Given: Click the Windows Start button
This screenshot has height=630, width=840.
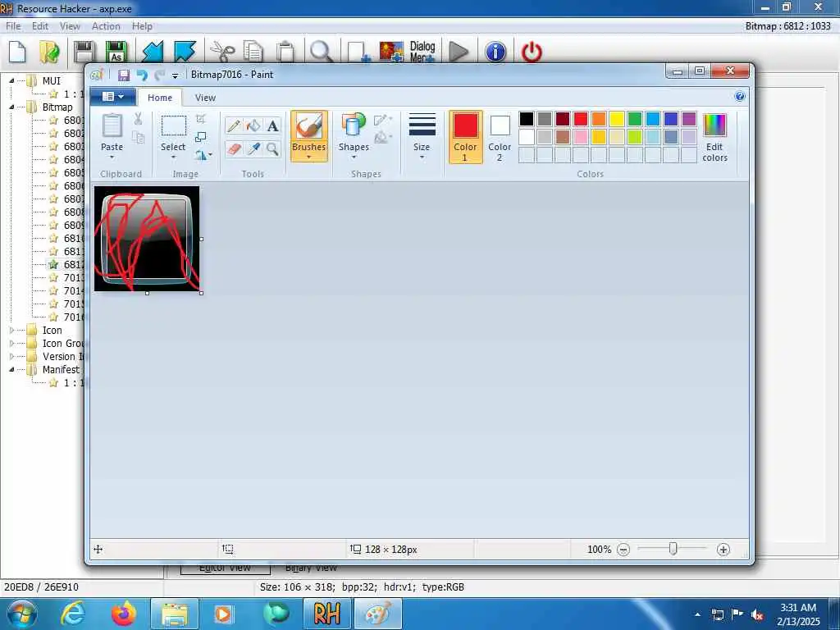Looking at the screenshot, I should (21, 614).
